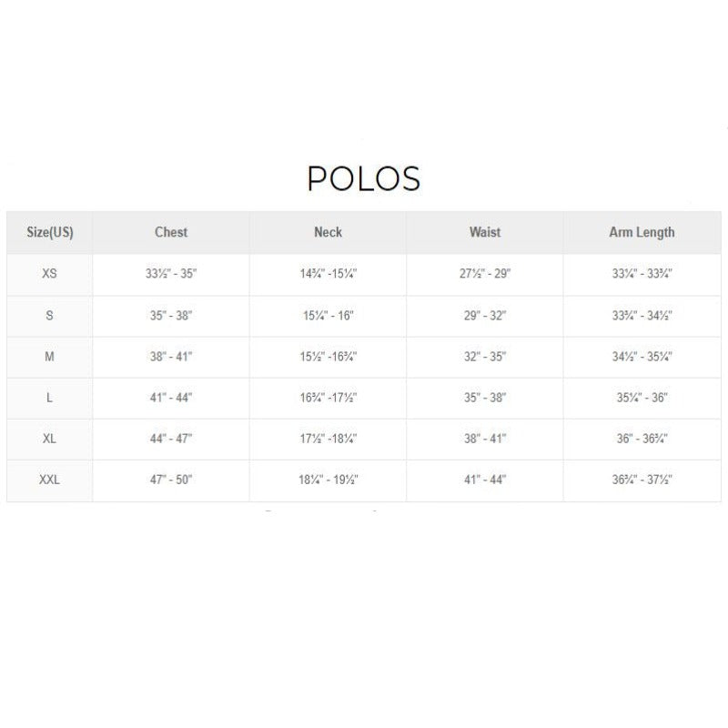Click the Size(US) column header
Image resolution: width=728 pixels, height=728 pixels.
click(x=50, y=232)
